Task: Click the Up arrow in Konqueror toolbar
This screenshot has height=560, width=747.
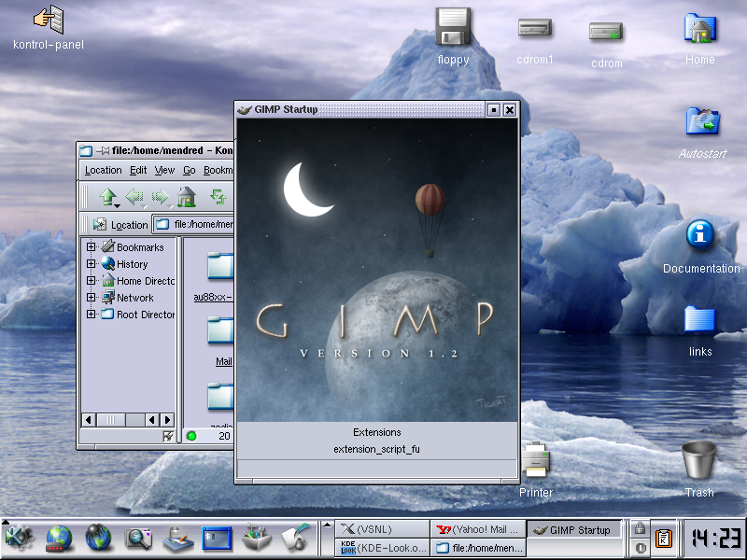Action: pyautogui.click(x=107, y=196)
